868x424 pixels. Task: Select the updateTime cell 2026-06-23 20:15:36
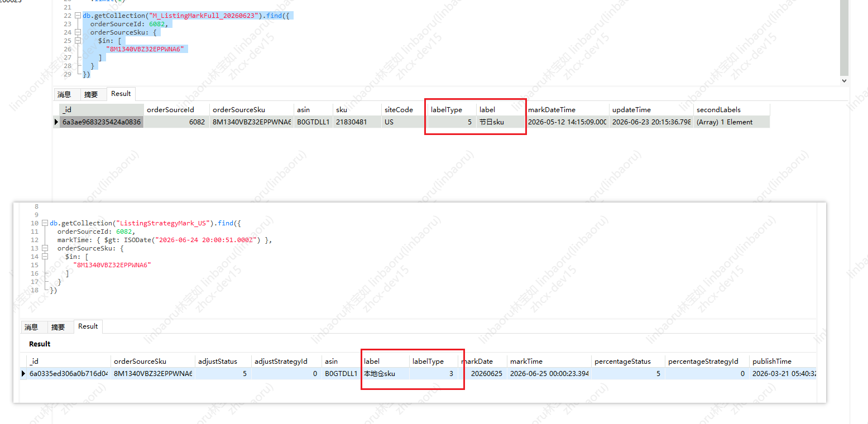(651, 122)
